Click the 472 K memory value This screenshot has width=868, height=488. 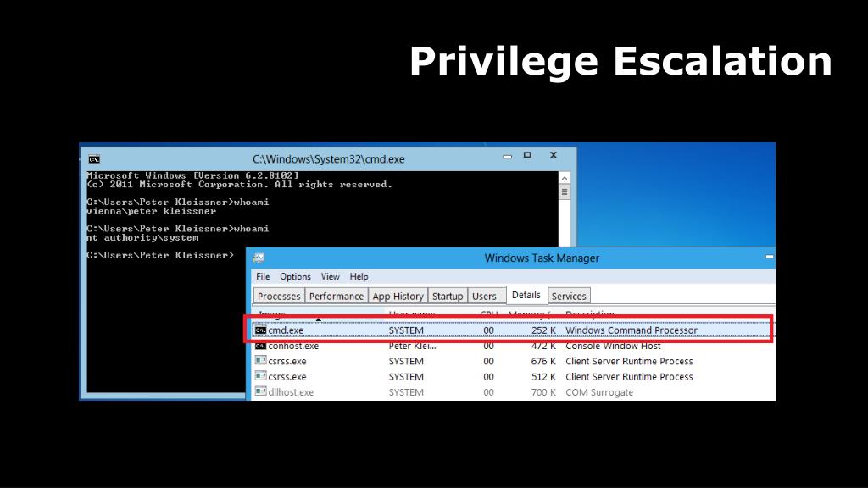pyautogui.click(x=543, y=346)
